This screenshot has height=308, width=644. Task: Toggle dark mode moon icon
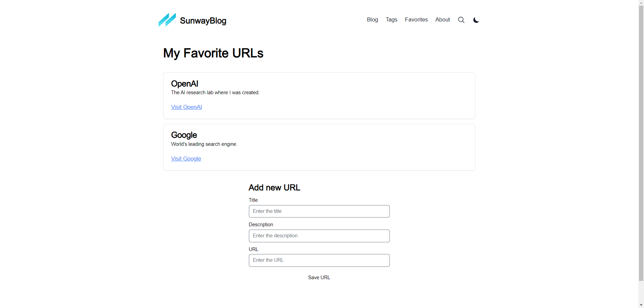point(476,20)
